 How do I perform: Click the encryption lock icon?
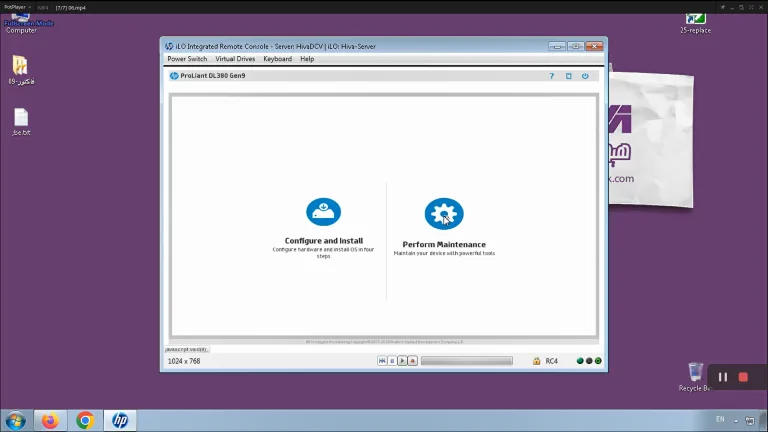[536, 361]
